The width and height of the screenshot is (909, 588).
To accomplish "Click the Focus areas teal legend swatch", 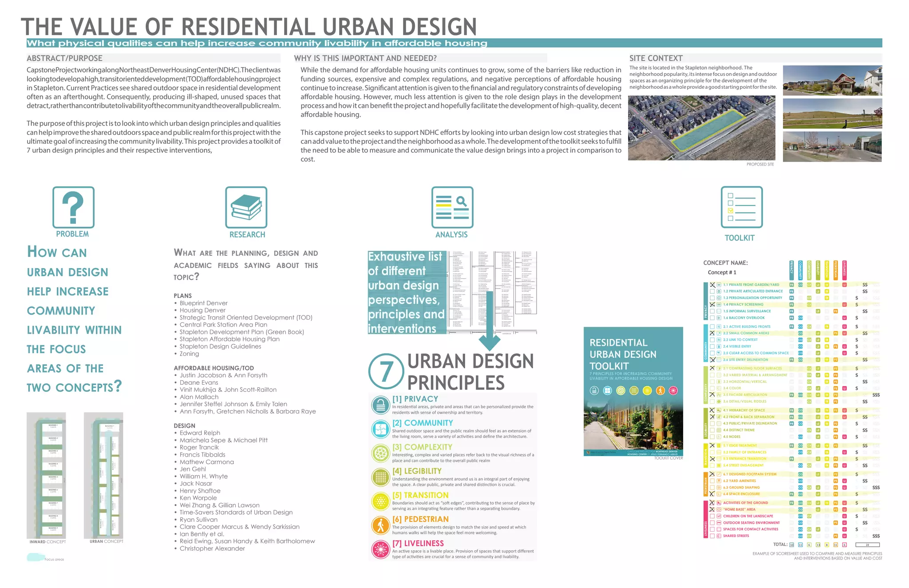I will [x=36, y=557].
